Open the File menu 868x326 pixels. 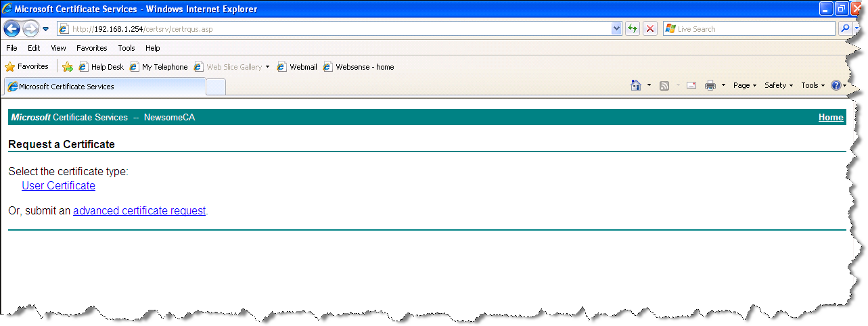12,48
